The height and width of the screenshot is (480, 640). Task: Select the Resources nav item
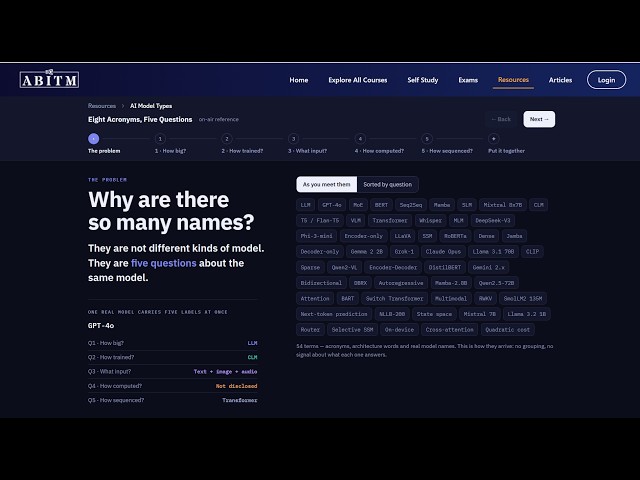tap(513, 80)
